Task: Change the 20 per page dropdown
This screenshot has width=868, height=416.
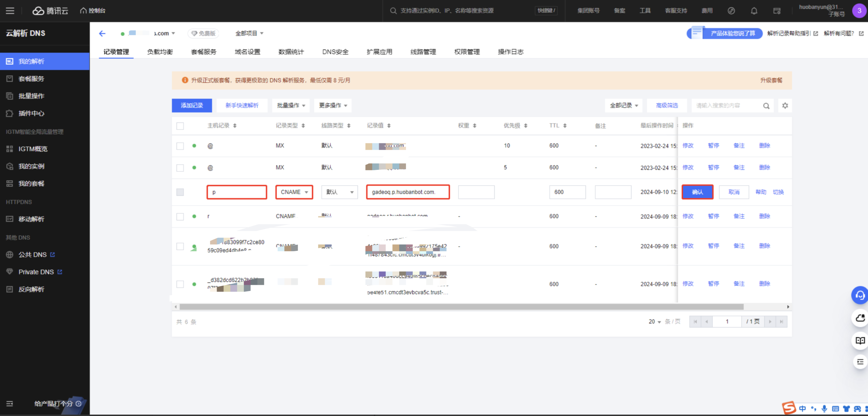Action: pyautogui.click(x=655, y=322)
